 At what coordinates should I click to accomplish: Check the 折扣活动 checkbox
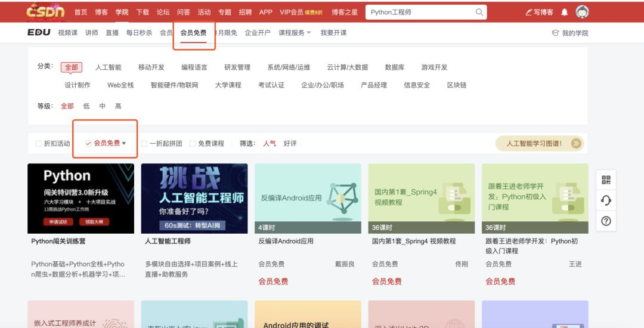point(38,144)
